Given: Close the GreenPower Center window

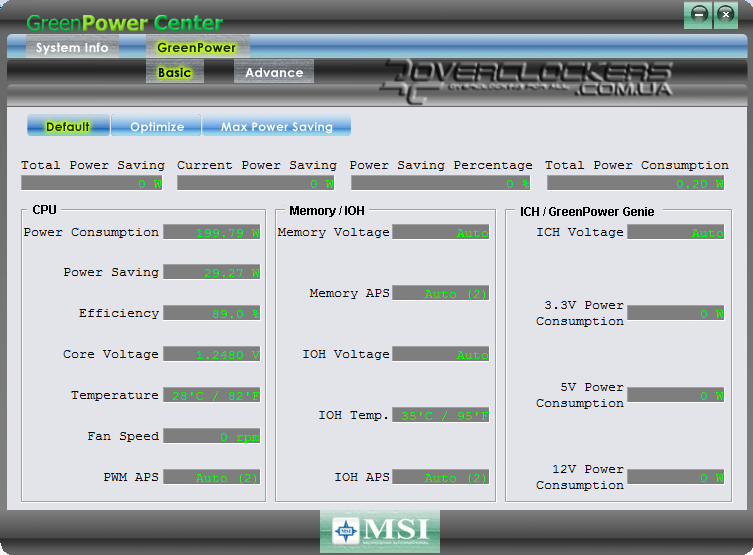Looking at the screenshot, I should tap(726, 14).
